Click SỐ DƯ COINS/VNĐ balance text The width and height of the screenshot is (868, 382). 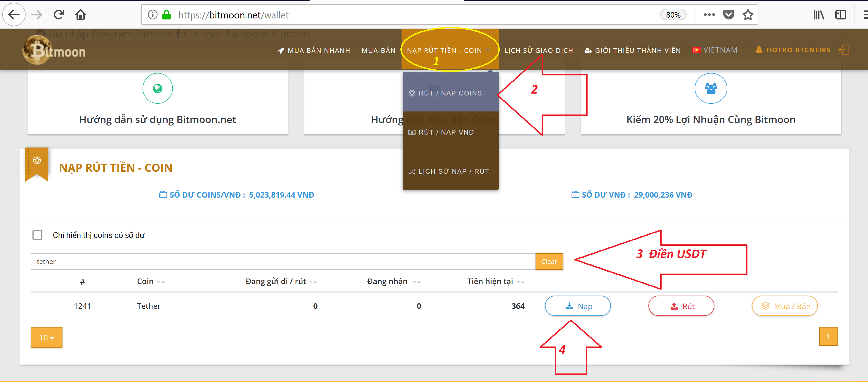(x=237, y=195)
